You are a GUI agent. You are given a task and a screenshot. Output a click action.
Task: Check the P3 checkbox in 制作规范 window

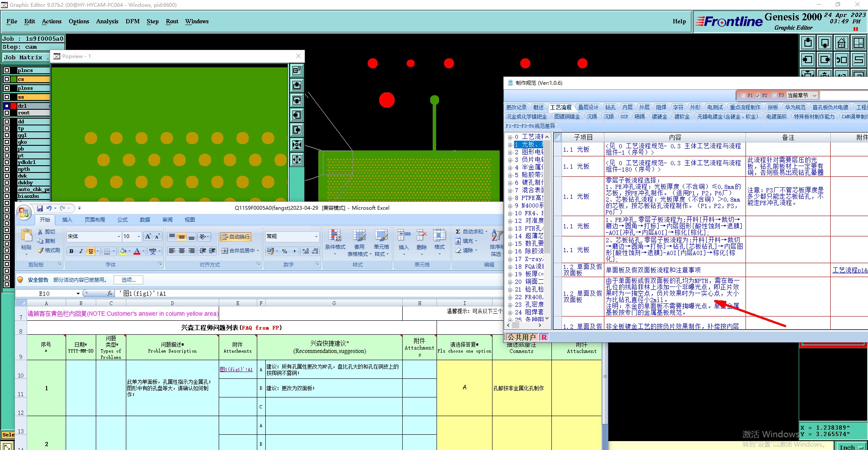[x=774, y=95]
